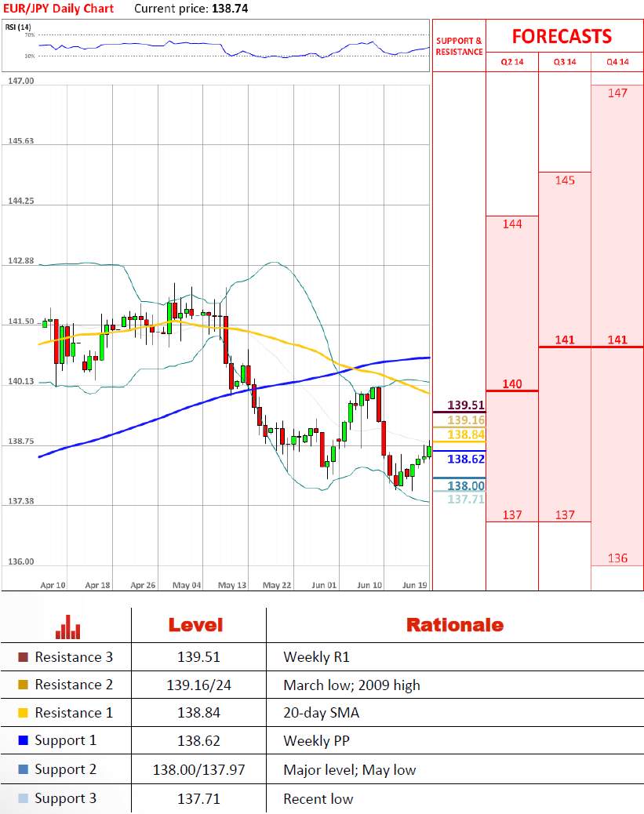Click the May 04 date label
644x814 pixels.
(x=187, y=585)
